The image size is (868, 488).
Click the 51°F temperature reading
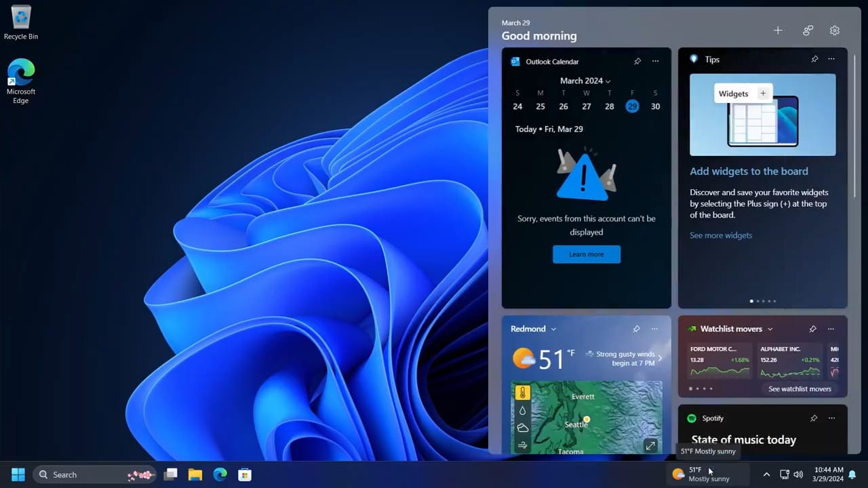[x=556, y=359]
